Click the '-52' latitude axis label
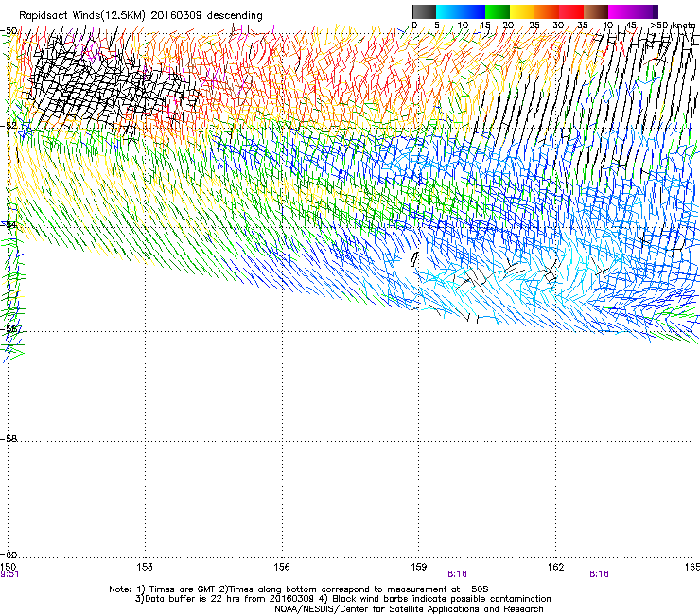Viewport: 700px width, 615px height. coord(9,126)
